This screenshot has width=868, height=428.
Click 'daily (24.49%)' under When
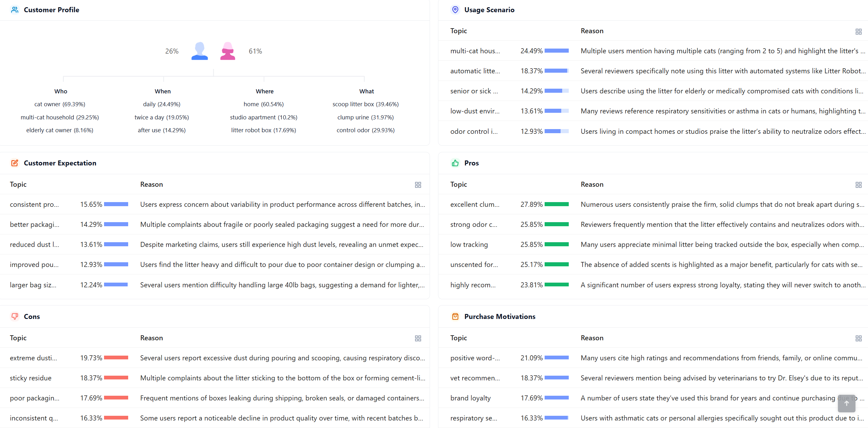coord(162,104)
